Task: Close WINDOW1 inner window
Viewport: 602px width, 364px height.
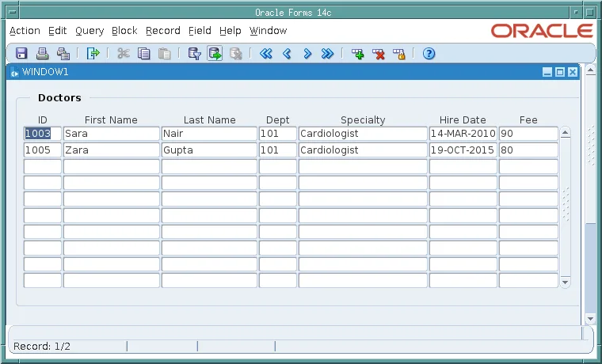Action: pos(573,72)
